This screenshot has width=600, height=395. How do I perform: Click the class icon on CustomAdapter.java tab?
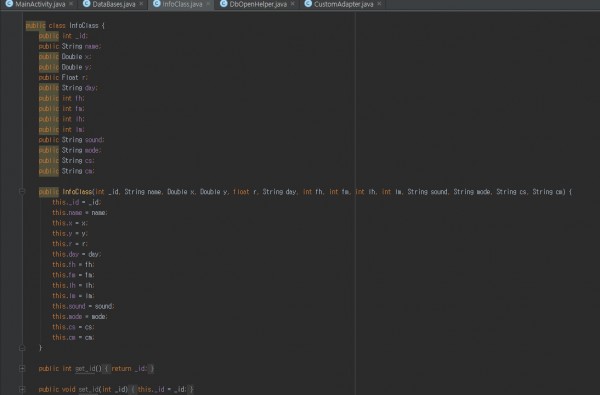(308, 3)
